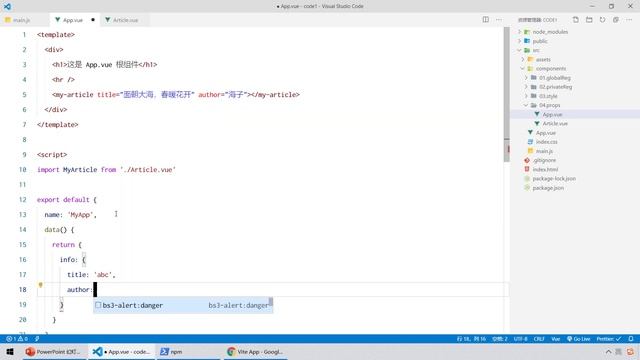
Task: Show hidden system tray icons chevron
Action: (608, 351)
